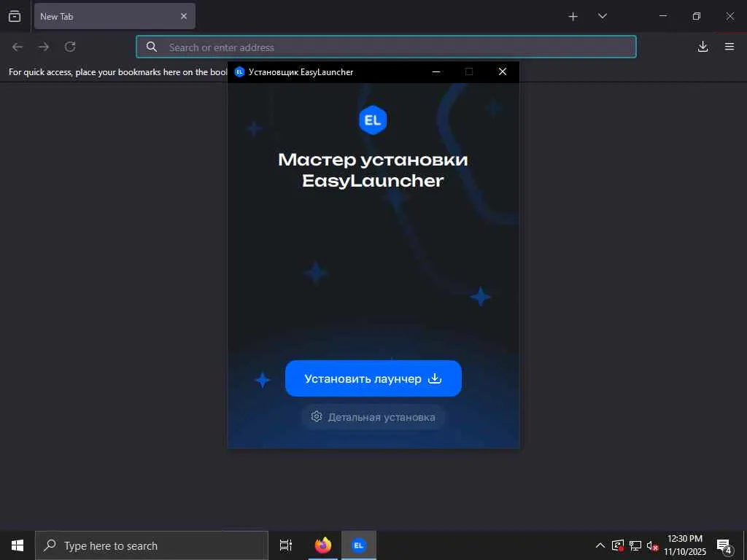Open the muted volume tray icon
The image size is (747, 560).
click(x=652, y=545)
